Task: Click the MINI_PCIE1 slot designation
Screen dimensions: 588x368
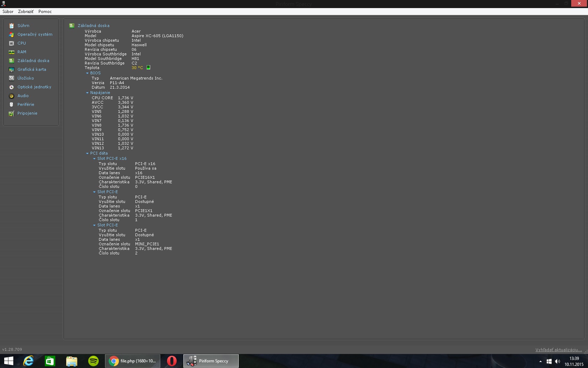Action: [147, 244]
